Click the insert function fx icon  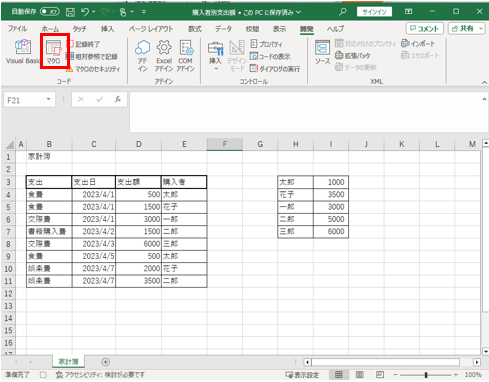click(x=118, y=99)
